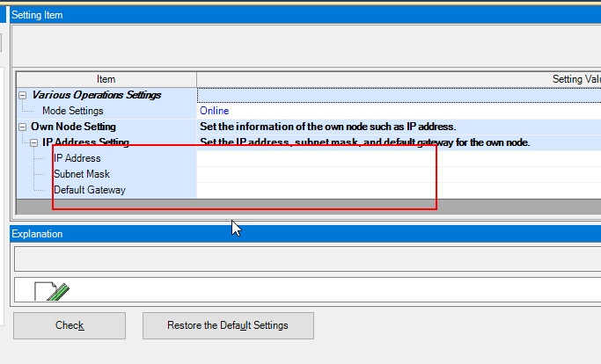Select the Subnet Mask row label
The height and width of the screenshot is (364, 601).
82,174
